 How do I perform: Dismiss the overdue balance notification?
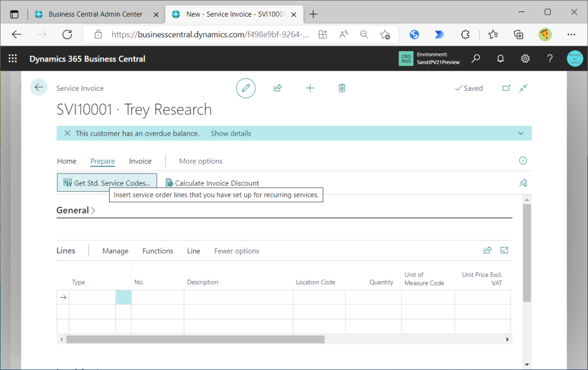(x=67, y=133)
